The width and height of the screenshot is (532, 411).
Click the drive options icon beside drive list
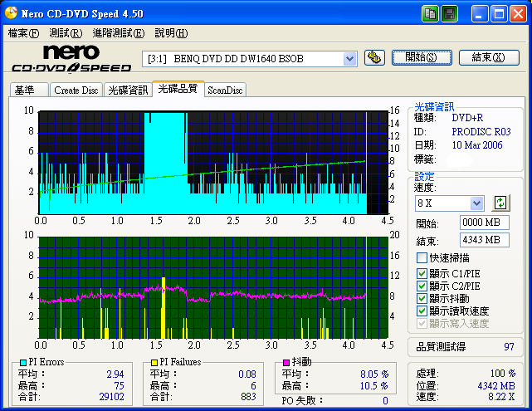click(374, 57)
